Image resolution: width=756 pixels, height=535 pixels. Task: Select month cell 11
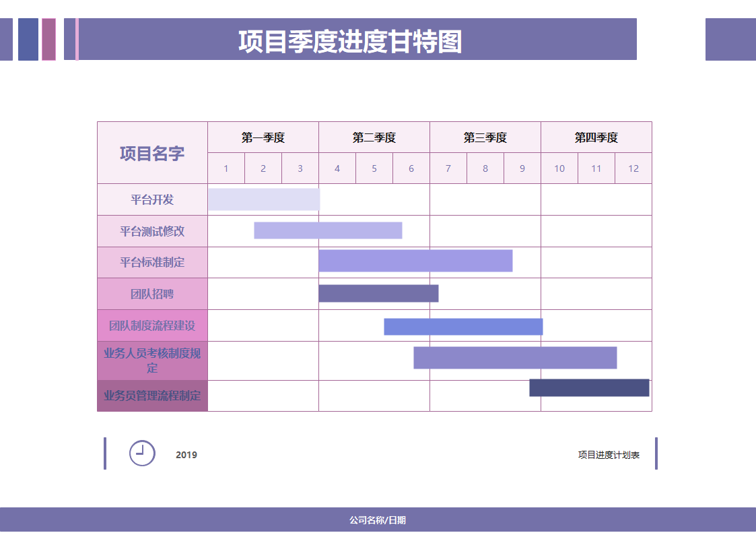click(x=596, y=168)
